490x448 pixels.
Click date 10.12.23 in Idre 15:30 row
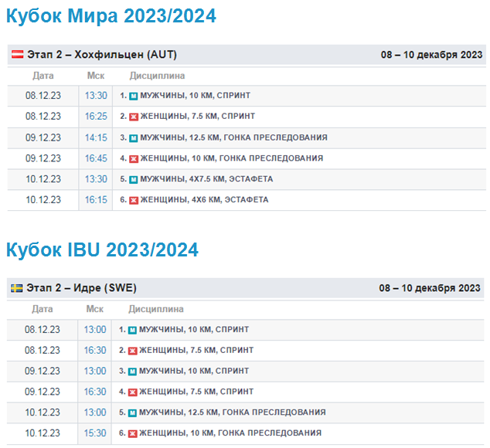pyautogui.click(x=43, y=433)
